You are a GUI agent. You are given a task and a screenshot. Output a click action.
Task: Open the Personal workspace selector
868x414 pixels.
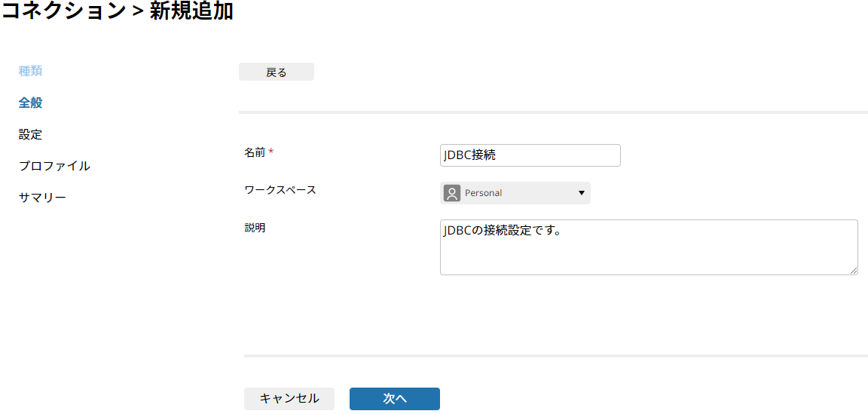pyautogui.click(x=515, y=193)
